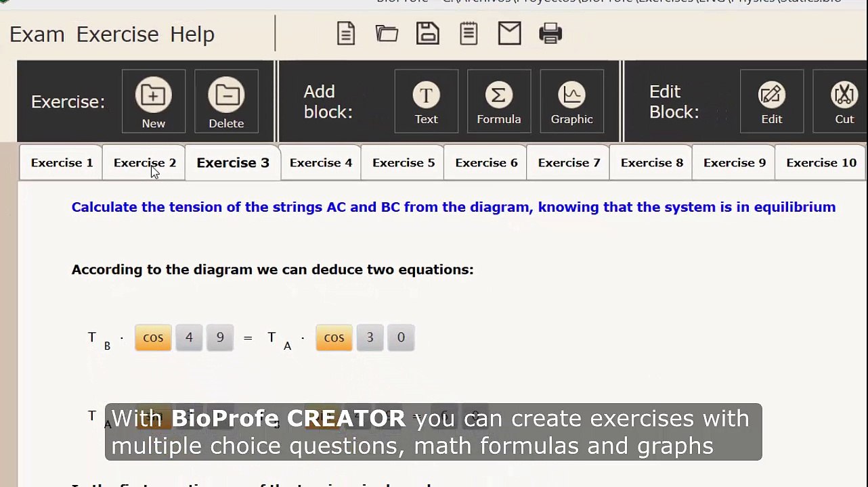Viewport: 868px width, 487px height.
Task: Add a Text block
Action: point(426,101)
